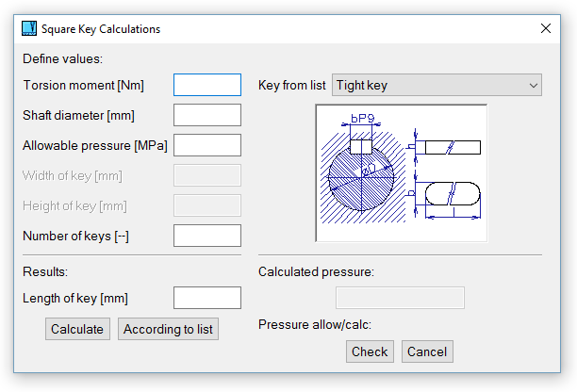Focus the Shaft diameter input box
Viewport: 577px width, 392px height.
tap(207, 115)
